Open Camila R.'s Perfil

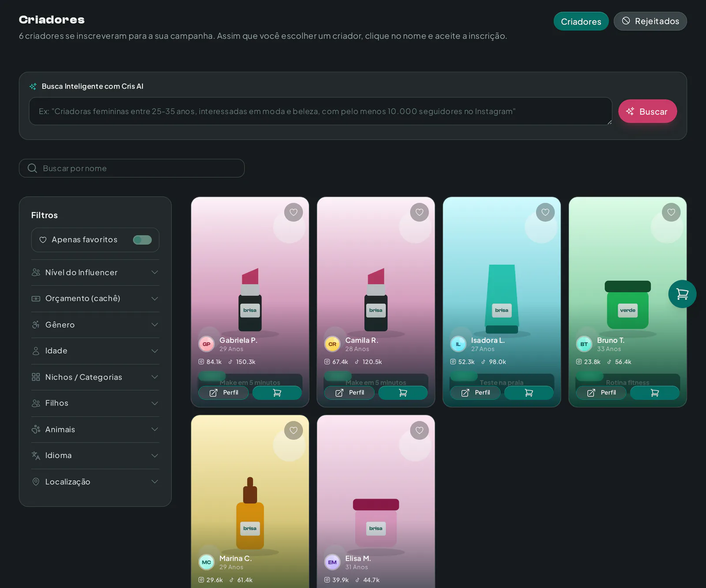[x=350, y=393]
